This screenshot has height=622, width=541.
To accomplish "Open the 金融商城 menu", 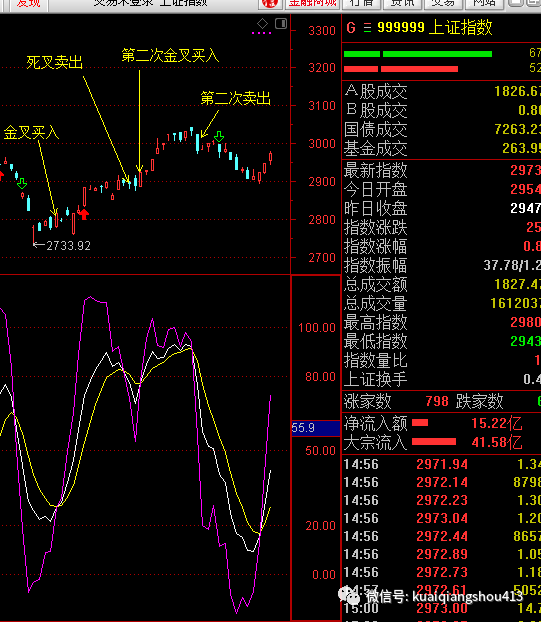I will point(313,4).
